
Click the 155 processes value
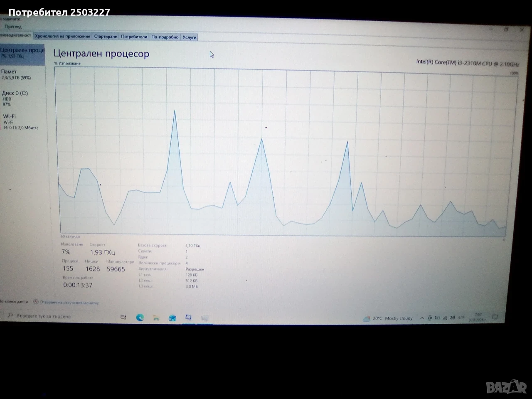[x=68, y=268]
